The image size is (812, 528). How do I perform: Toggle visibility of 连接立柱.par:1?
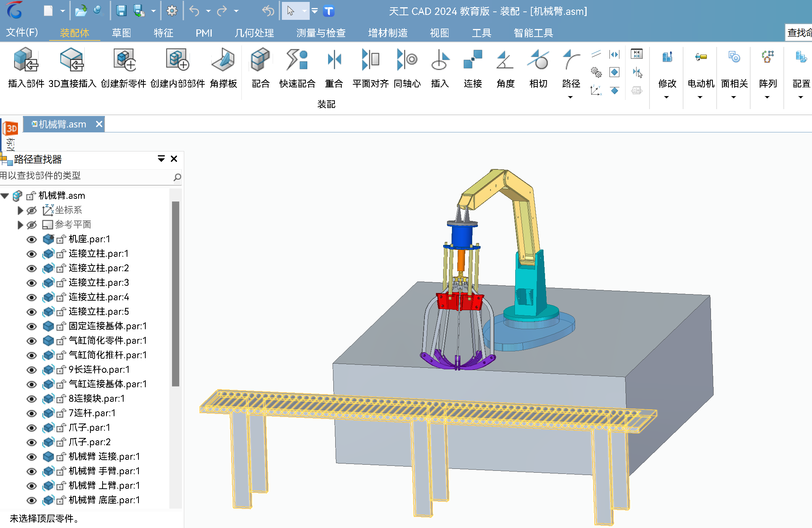click(x=32, y=254)
